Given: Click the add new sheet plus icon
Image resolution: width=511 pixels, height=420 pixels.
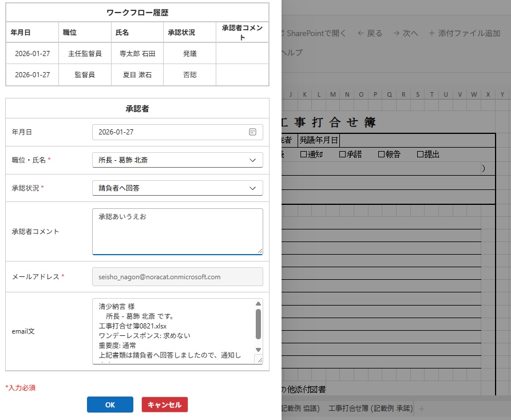Looking at the screenshot, I should 422,409.
